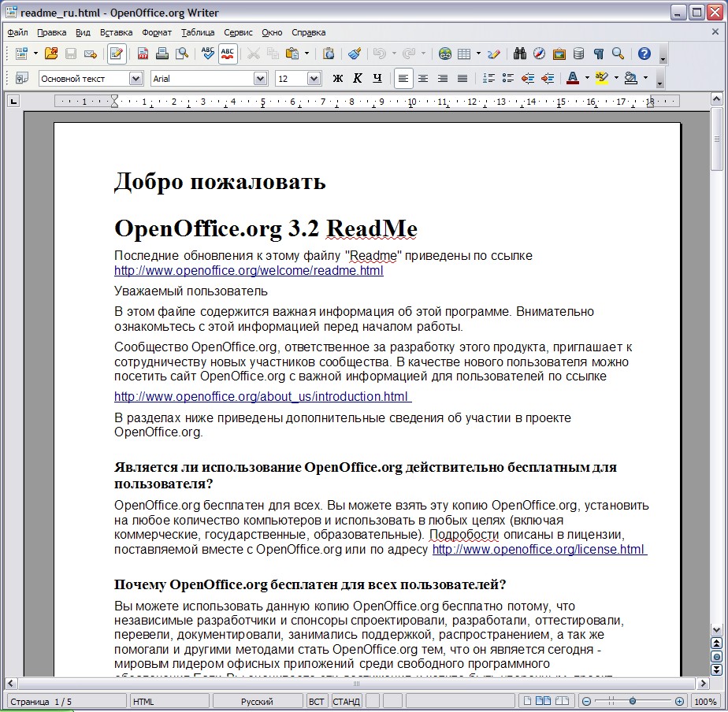Click the New document icon
The width and height of the screenshot is (728, 712).
(21, 54)
